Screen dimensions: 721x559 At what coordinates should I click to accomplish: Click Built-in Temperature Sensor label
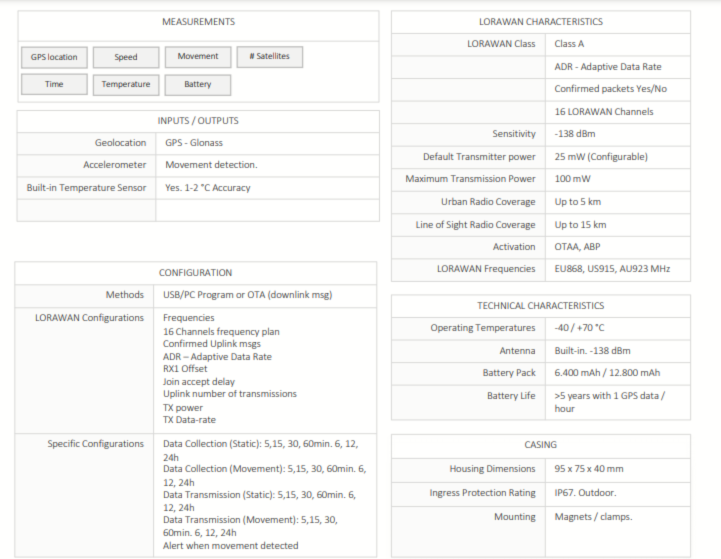point(86,188)
